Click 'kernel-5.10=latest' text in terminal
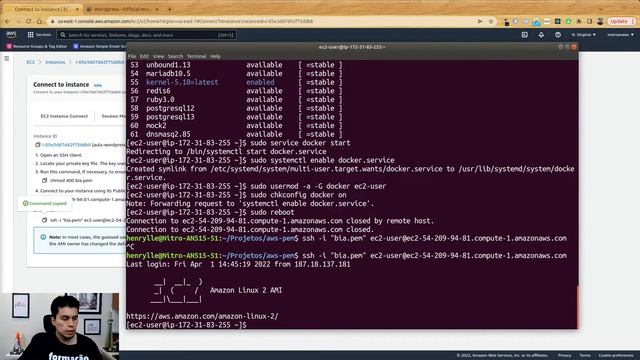The height and width of the screenshot is (360, 640). (x=182, y=82)
